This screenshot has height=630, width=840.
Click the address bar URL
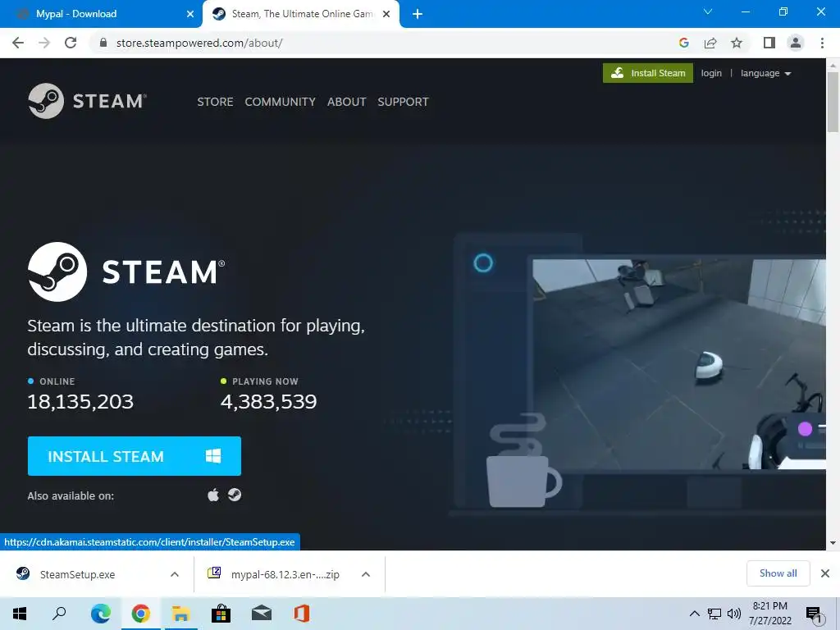(x=199, y=43)
